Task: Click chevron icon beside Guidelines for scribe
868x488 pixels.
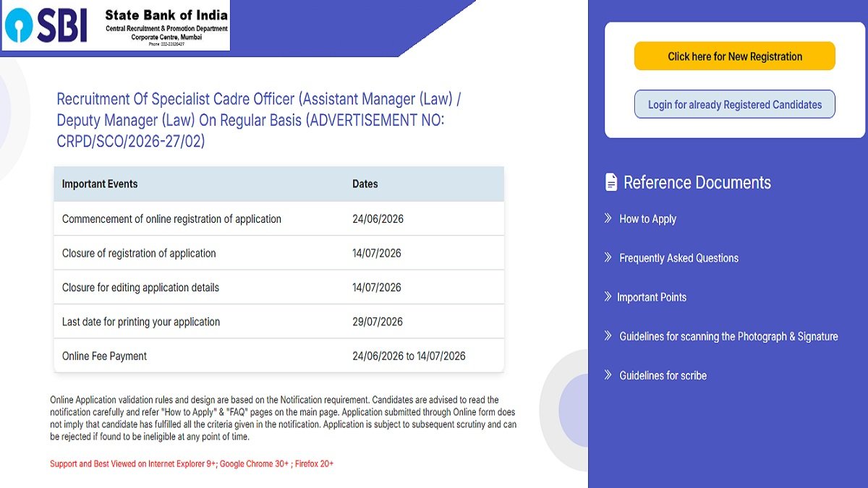Action: (x=608, y=374)
